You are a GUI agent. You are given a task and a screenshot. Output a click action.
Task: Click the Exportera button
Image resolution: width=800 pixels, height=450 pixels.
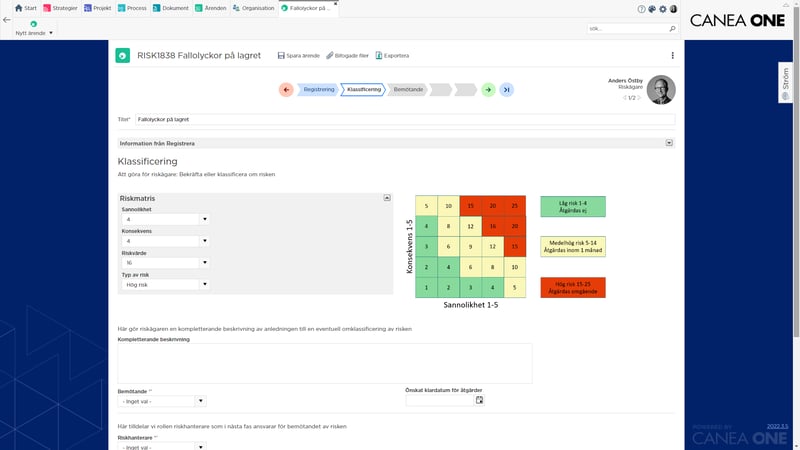392,56
